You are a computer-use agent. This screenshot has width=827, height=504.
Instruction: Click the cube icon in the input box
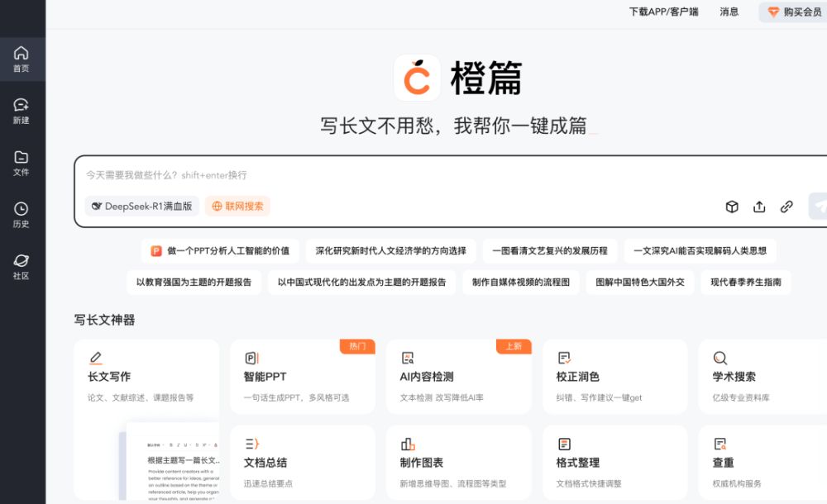click(732, 207)
